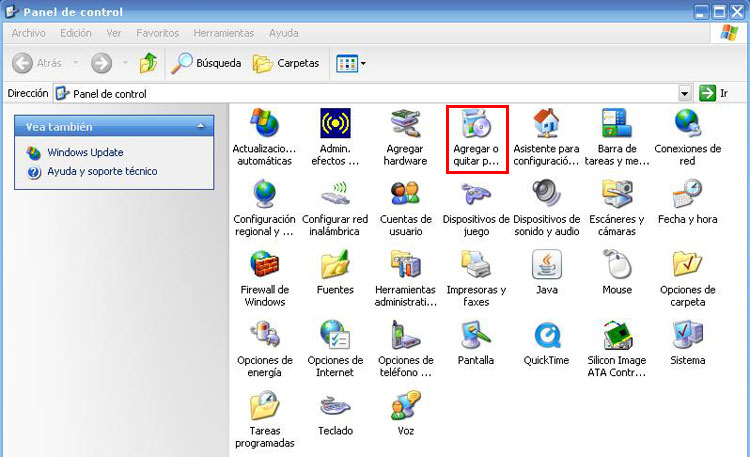Click the Dirección address field
This screenshot has width=750, height=457.
366,93
